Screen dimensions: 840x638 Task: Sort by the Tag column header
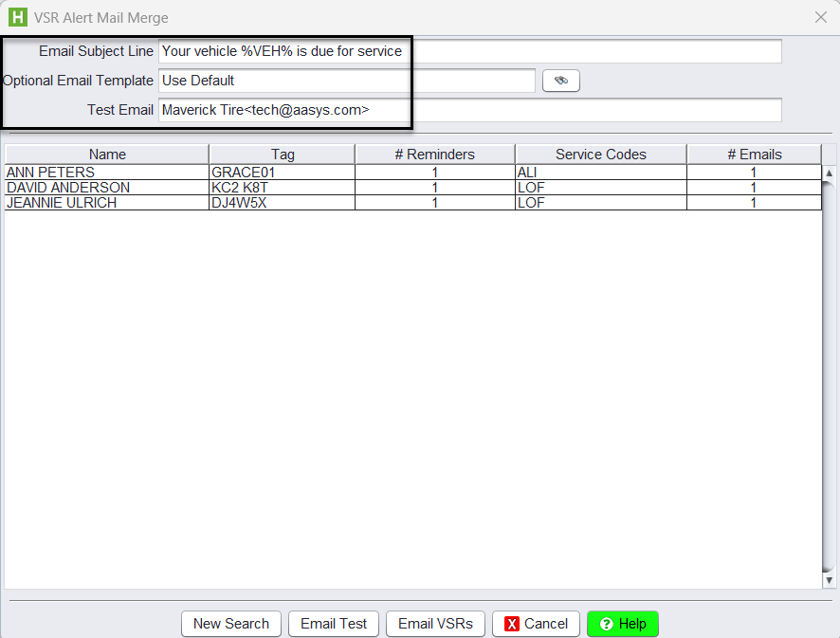[282, 155]
